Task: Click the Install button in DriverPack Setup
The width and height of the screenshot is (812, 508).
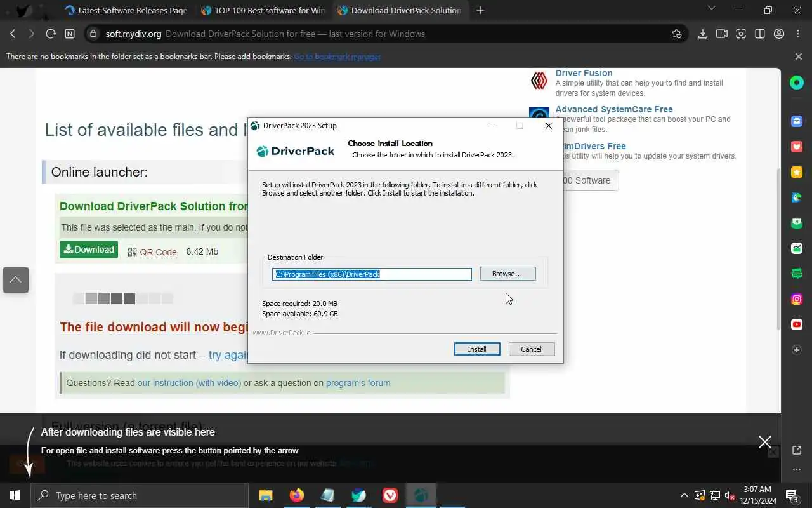Action: [477, 349]
